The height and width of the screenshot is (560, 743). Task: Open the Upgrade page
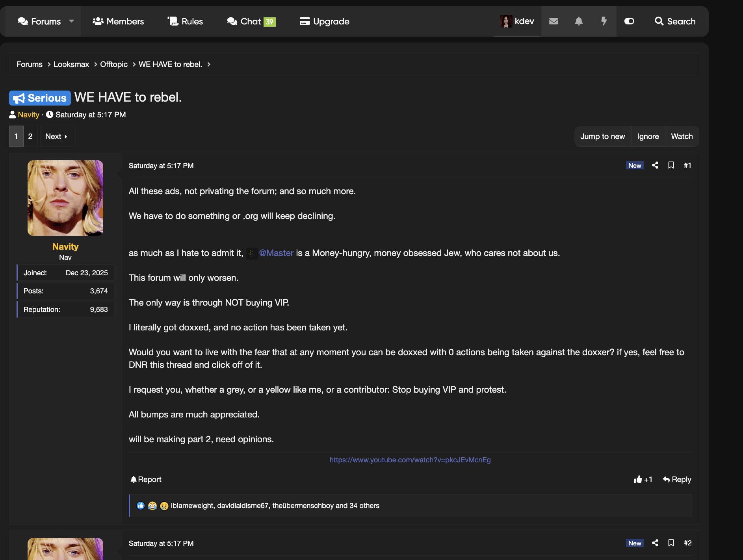(x=324, y=21)
